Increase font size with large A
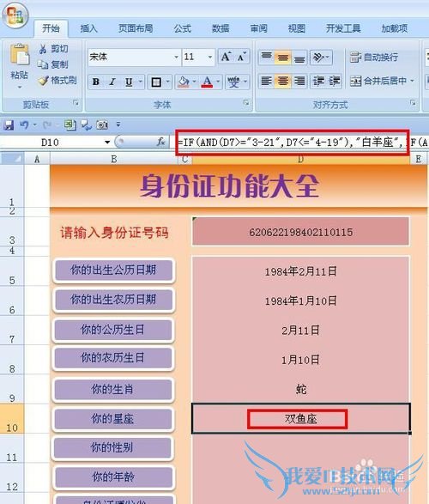Viewport: 429px width, 504px height. pos(226,57)
